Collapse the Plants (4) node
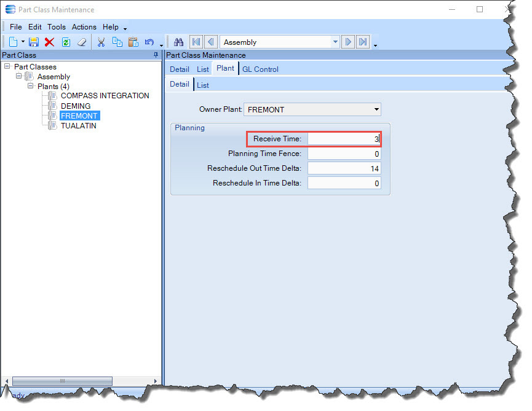Viewport: 532px width, 411px height. (31, 86)
